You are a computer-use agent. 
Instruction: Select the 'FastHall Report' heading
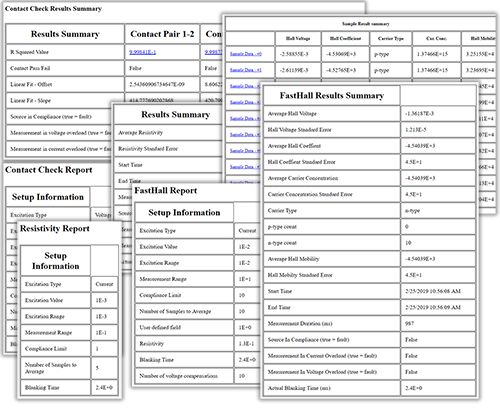(x=166, y=191)
